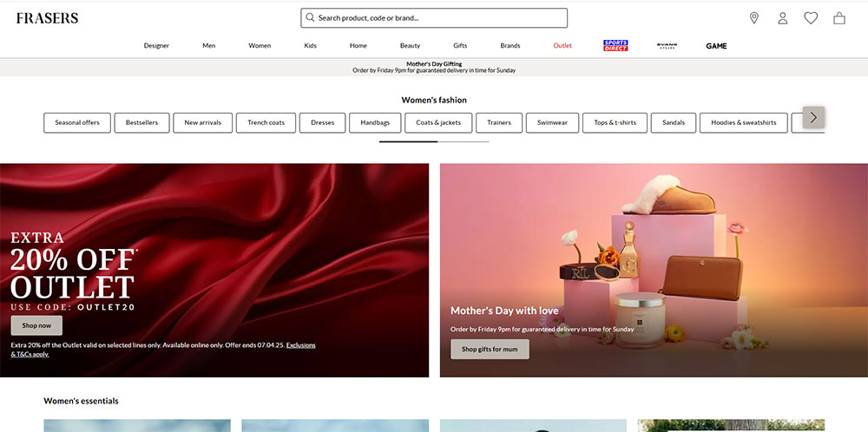
Task: Click the Mother's Day Gifting announcement
Action: (434, 67)
